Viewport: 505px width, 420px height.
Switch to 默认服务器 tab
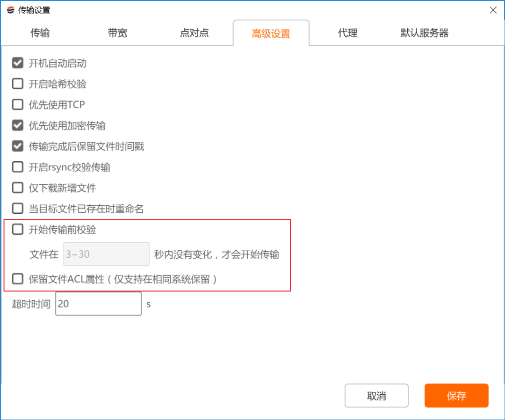424,33
